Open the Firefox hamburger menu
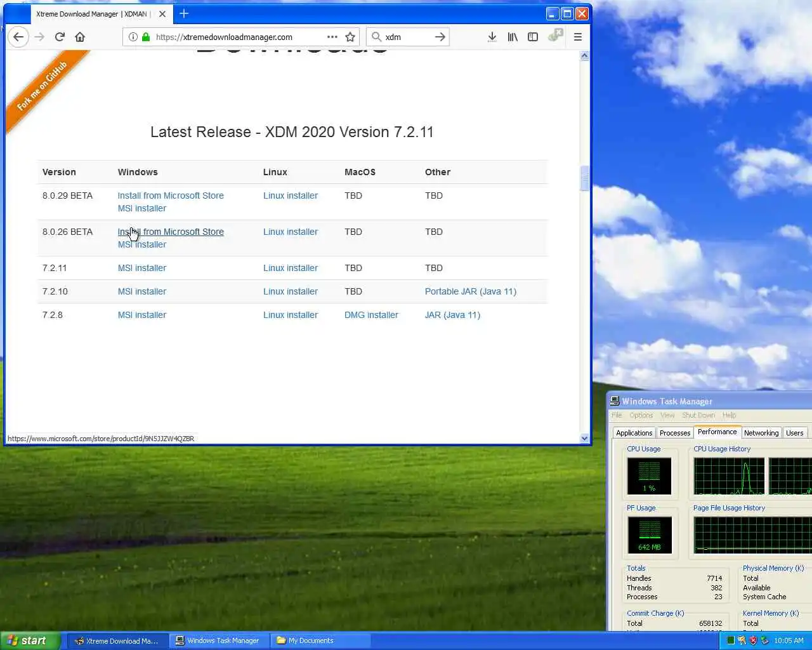 [578, 37]
